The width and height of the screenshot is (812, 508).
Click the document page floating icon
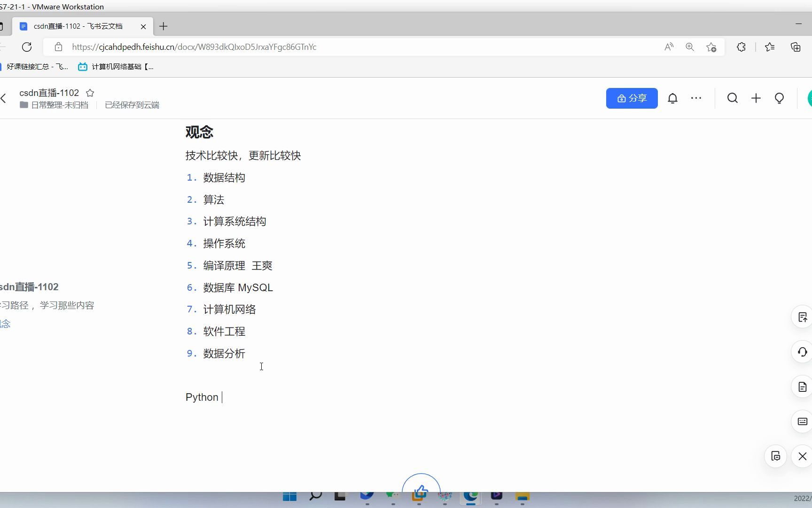click(x=802, y=387)
